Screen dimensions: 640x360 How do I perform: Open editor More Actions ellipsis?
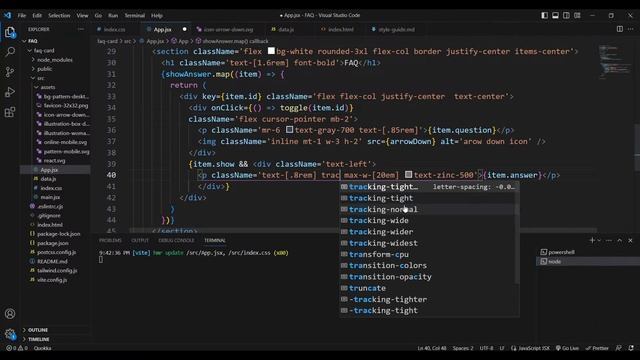631,29
